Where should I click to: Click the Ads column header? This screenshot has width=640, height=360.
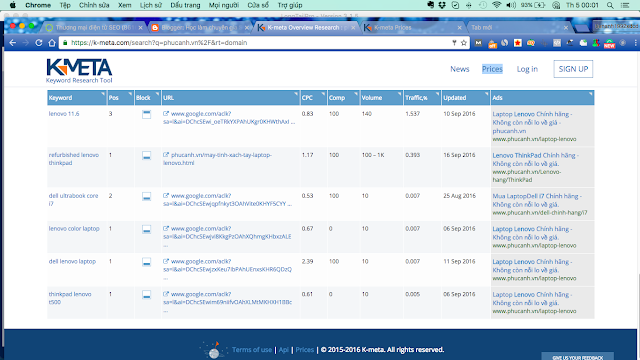pyautogui.click(x=542, y=98)
